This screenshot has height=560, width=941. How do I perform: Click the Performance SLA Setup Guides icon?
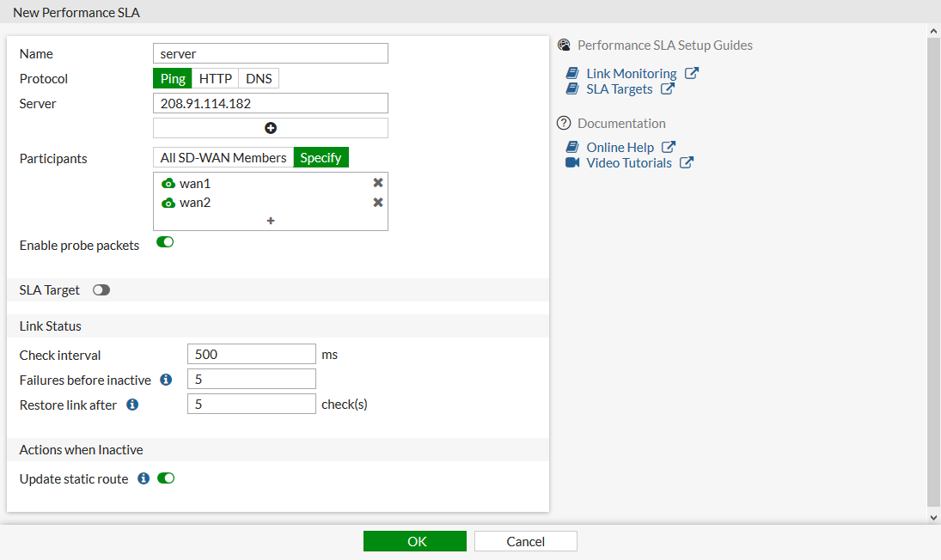564,45
